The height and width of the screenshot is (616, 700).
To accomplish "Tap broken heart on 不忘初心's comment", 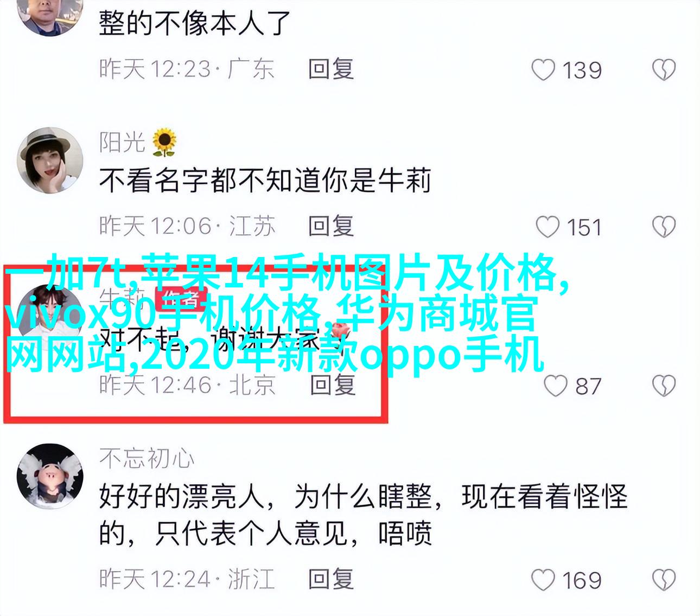I will [x=664, y=580].
